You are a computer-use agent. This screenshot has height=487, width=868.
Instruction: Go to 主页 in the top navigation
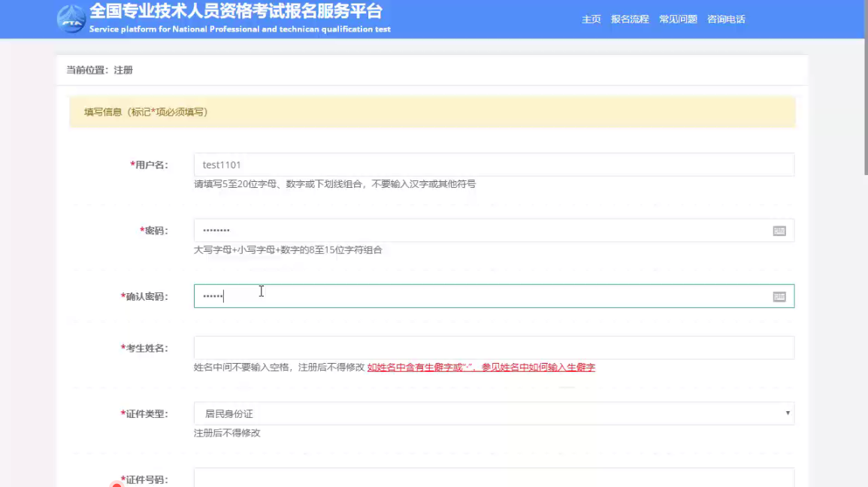coord(591,20)
